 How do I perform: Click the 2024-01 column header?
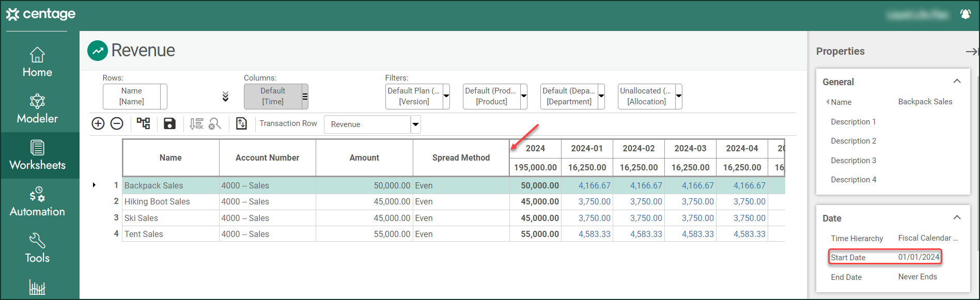click(x=587, y=149)
